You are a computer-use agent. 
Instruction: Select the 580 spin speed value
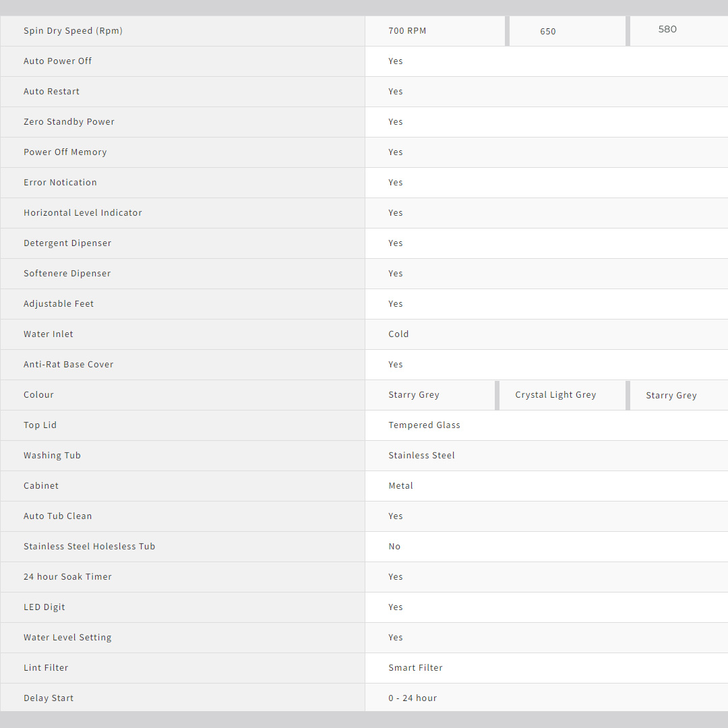(667, 29)
